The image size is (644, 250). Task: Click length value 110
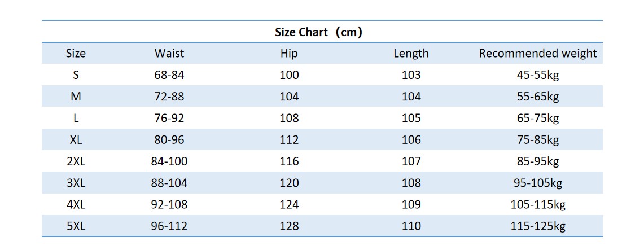(411, 226)
